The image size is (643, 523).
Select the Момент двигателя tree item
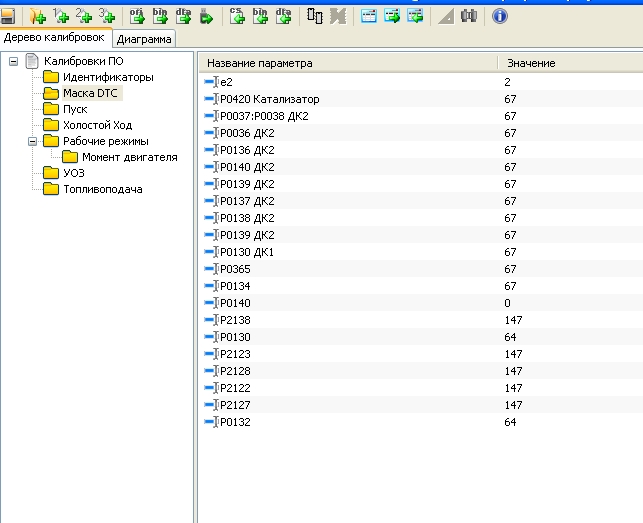[129, 157]
